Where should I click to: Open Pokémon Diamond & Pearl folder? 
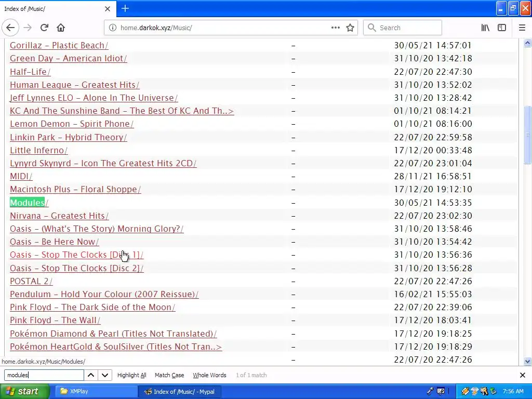coord(113,334)
